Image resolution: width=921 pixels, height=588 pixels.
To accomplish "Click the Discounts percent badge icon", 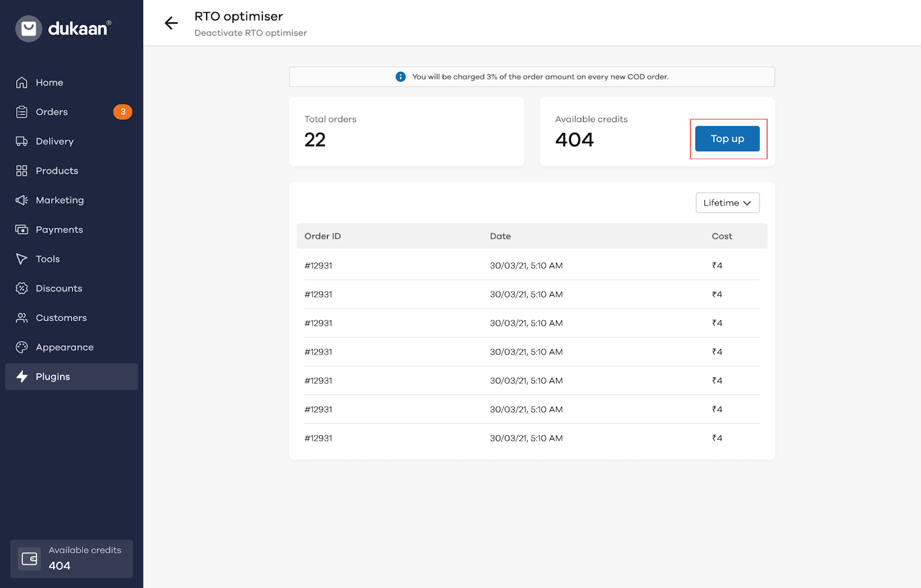I will (22, 288).
